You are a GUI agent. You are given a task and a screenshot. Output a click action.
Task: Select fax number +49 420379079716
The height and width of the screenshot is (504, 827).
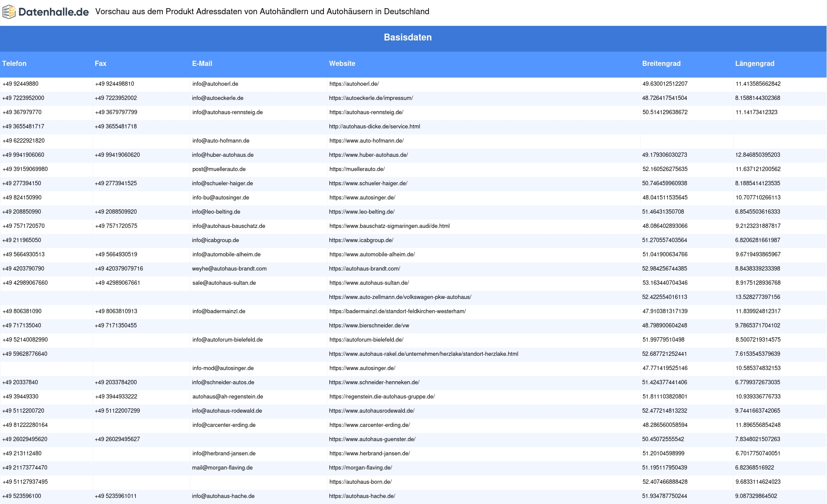[x=119, y=269]
